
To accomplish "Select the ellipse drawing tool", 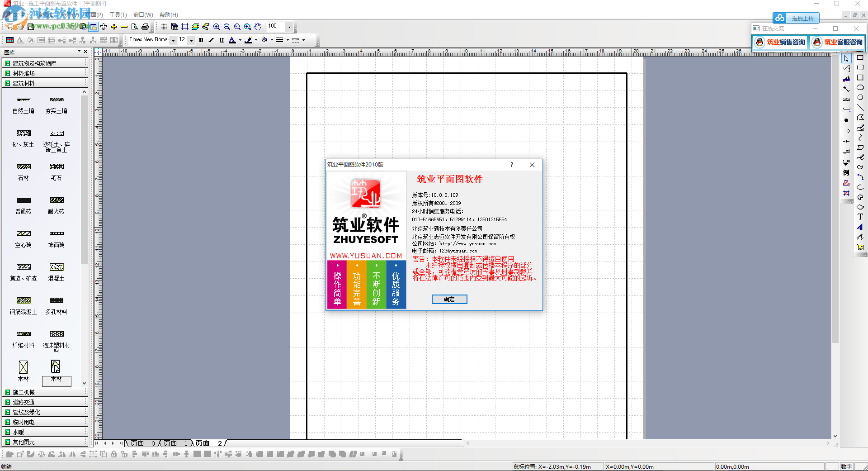I will (x=860, y=88).
